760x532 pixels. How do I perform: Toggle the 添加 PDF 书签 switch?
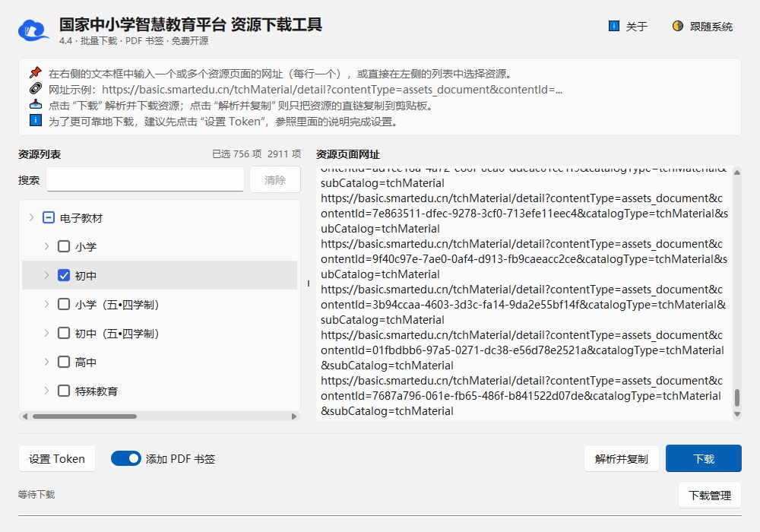126,458
